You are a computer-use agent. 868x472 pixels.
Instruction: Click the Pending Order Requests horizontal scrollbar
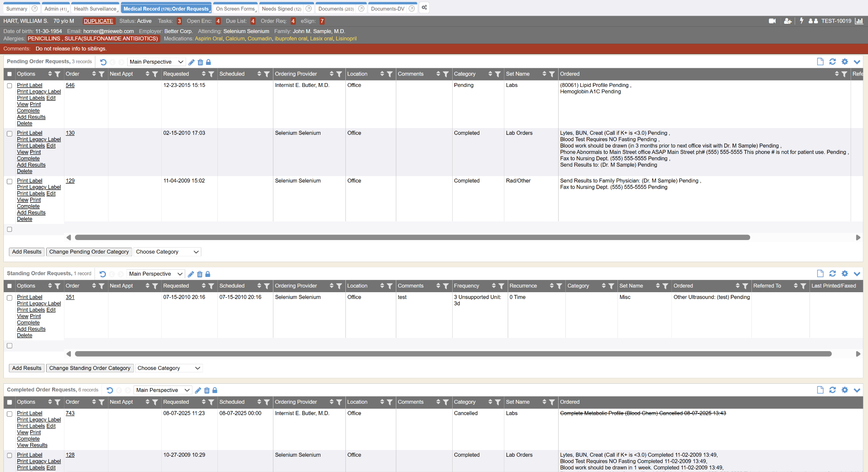pos(412,237)
